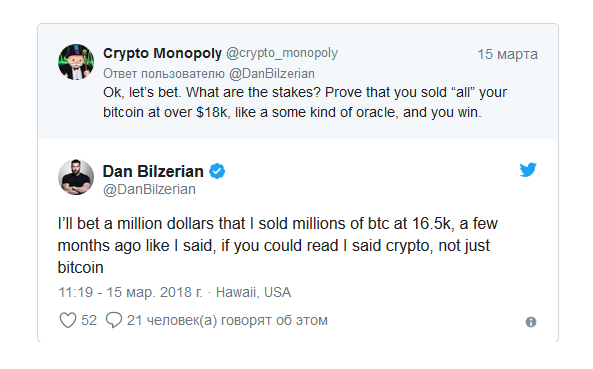Click the quoted tweet text about stakes
The height and width of the screenshot is (369, 593).
305,102
